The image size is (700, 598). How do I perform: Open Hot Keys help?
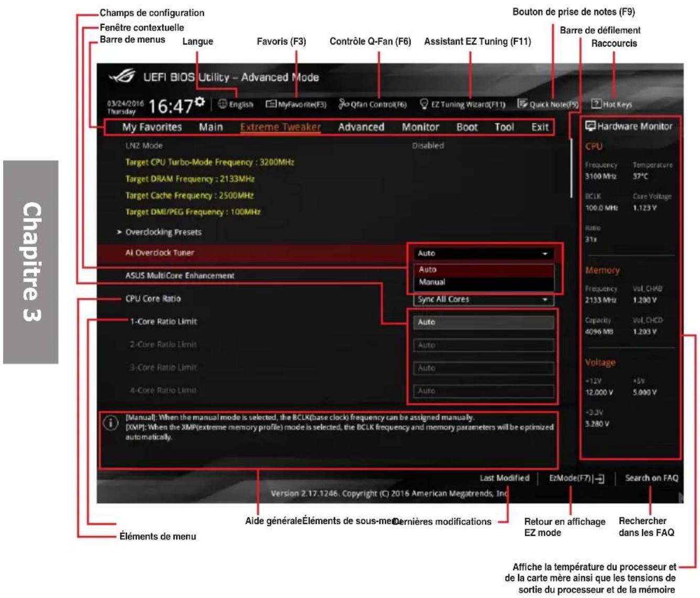coord(611,104)
